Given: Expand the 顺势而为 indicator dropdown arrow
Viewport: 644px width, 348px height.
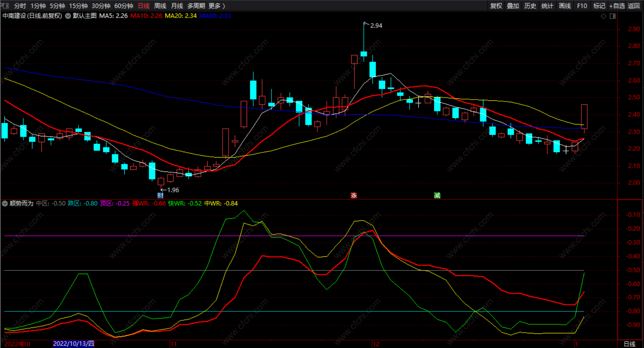Looking at the screenshot, I should [5, 203].
